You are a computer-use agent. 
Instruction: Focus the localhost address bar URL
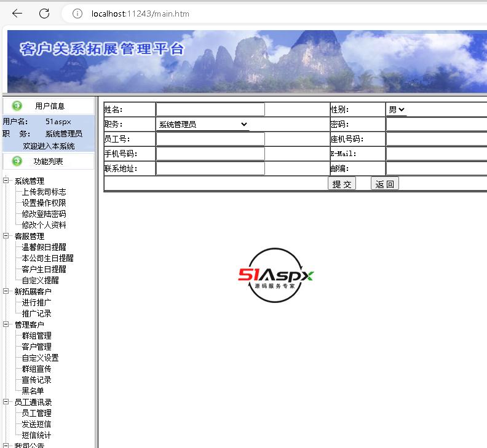click(140, 14)
